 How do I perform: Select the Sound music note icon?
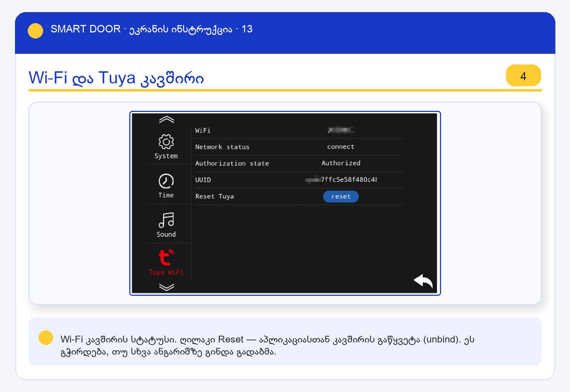pos(166,220)
